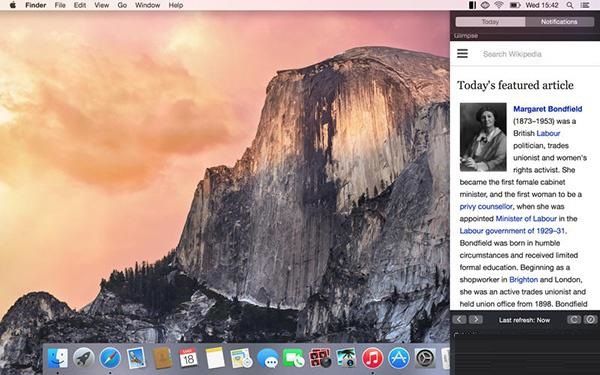
Task: Click the Today's featured article heading
Action: click(515, 85)
